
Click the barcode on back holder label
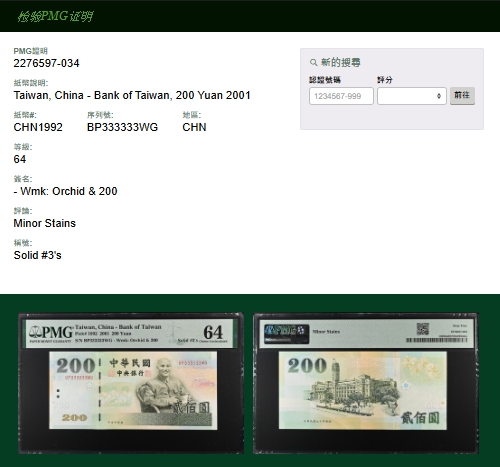437,340
